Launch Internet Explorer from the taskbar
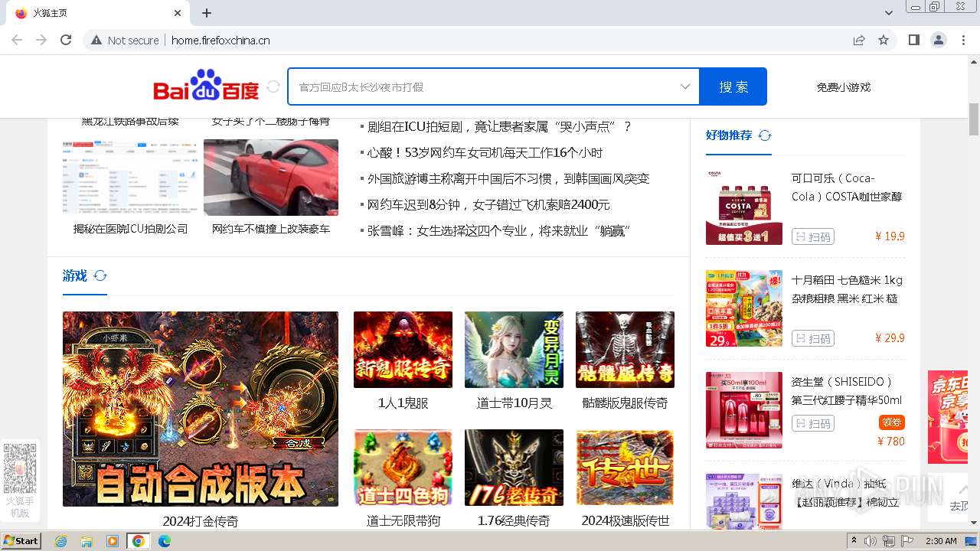Screen dimensions: 980x551 60,541
